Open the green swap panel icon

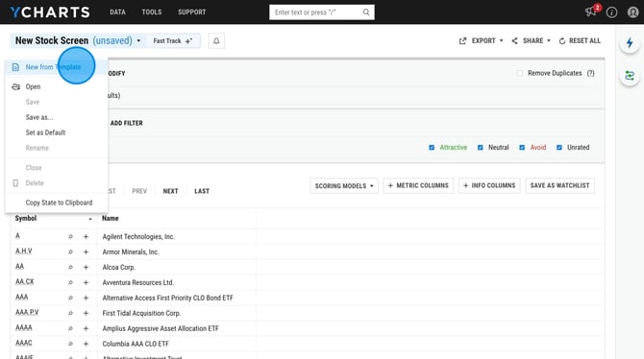(630, 76)
